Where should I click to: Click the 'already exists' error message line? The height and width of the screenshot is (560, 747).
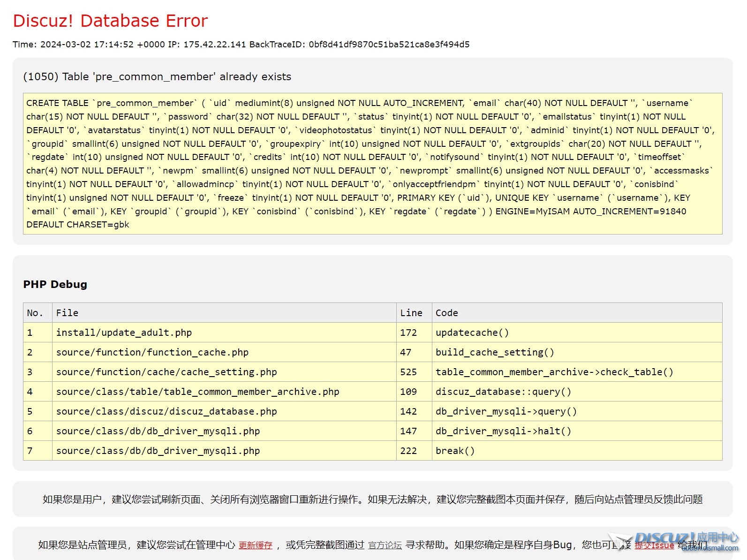click(157, 76)
